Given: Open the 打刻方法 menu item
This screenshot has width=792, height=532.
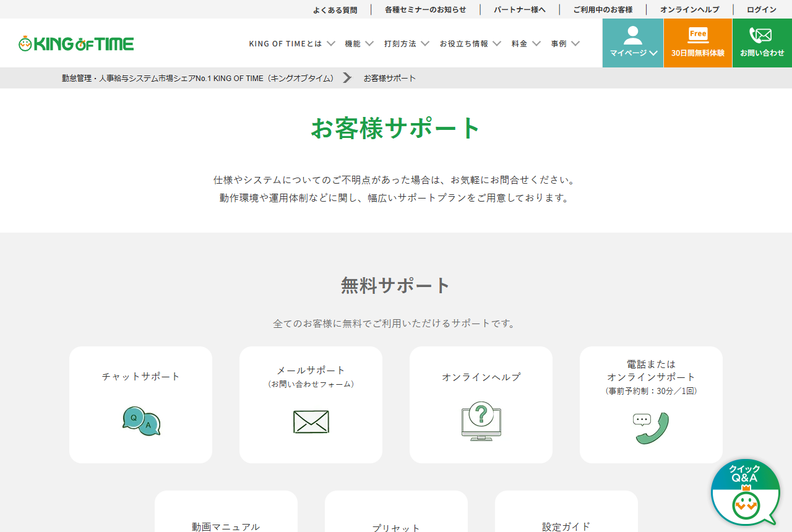Looking at the screenshot, I should (x=400, y=44).
